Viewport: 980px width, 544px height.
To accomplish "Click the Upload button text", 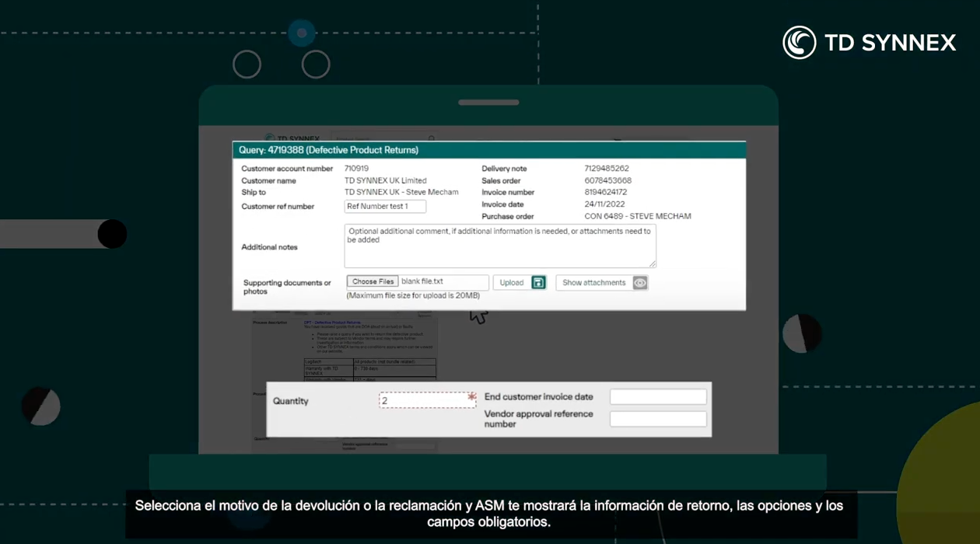I will pos(511,283).
